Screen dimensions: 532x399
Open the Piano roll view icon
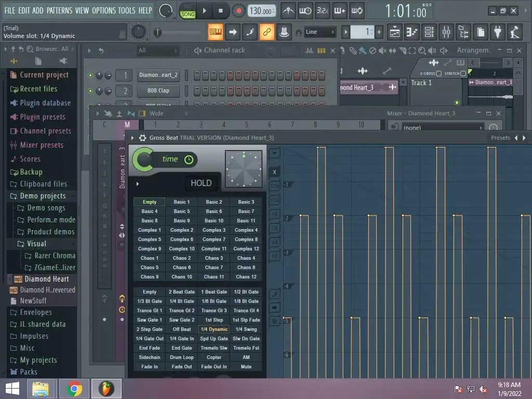[411, 32]
